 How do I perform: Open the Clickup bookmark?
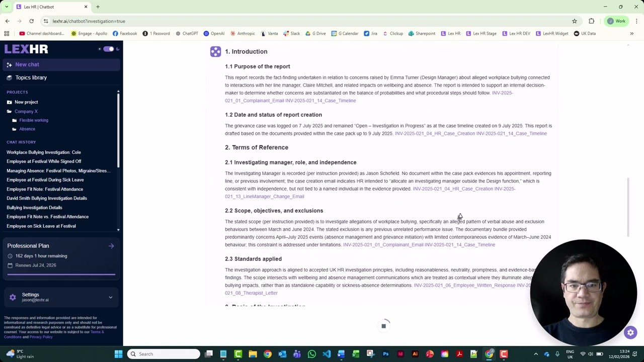click(393, 34)
